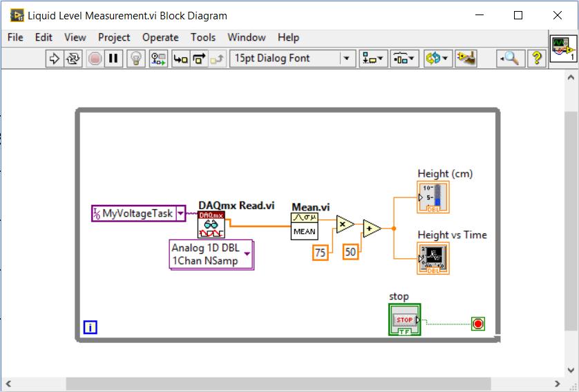Screen dimensions: 579x392
Task: Click Run Continuously button
Action: (73, 58)
